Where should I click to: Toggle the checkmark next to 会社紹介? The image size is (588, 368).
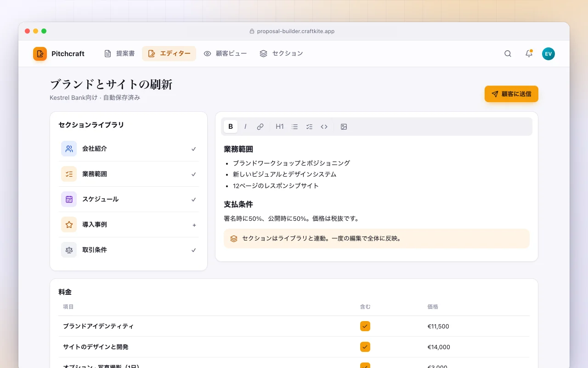click(194, 149)
